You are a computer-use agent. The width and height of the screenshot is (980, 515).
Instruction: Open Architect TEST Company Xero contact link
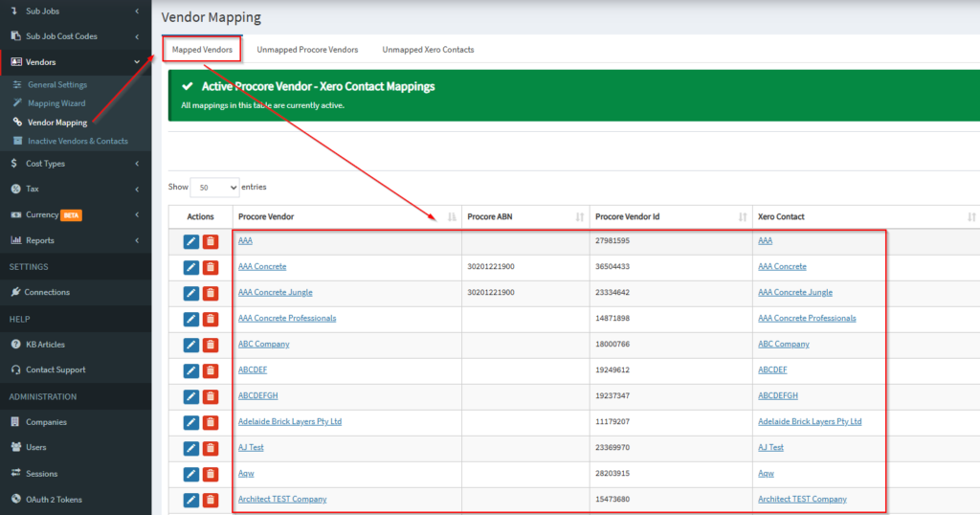pyautogui.click(x=802, y=499)
